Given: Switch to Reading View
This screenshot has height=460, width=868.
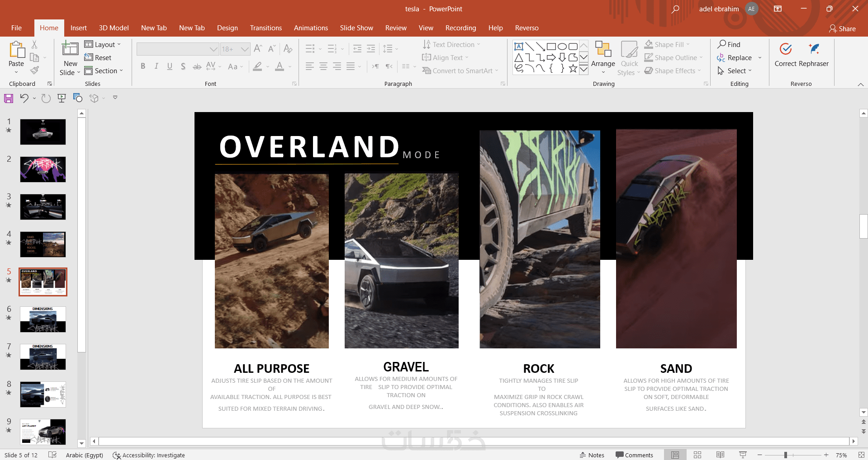Looking at the screenshot, I should click(x=720, y=455).
